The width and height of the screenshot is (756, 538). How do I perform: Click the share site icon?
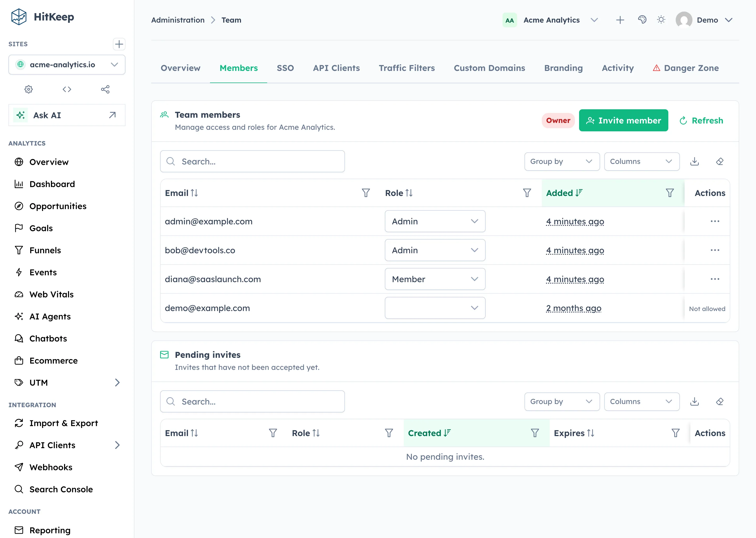(105, 89)
